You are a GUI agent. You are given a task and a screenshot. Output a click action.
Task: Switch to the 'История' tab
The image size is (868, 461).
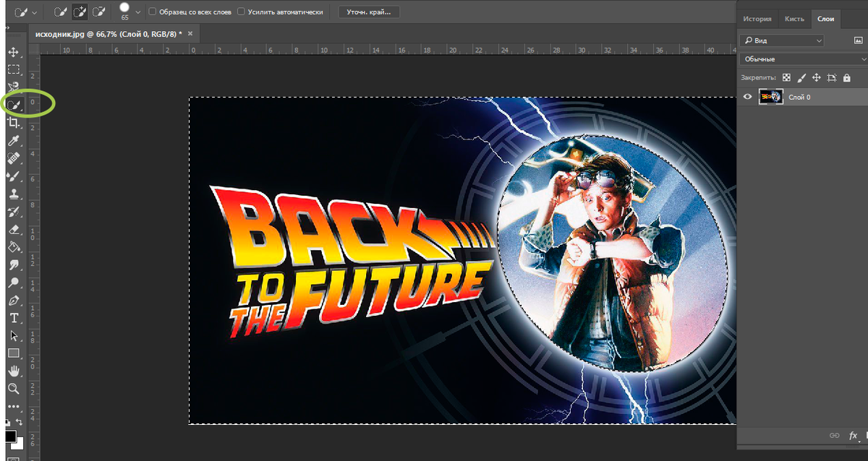757,19
